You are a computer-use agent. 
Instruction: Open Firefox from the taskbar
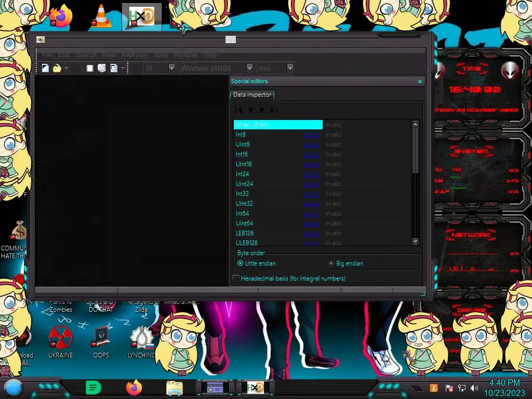click(134, 388)
